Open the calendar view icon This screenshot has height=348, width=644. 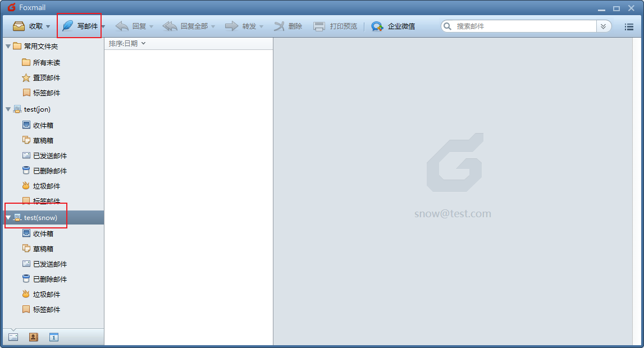click(54, 337)
